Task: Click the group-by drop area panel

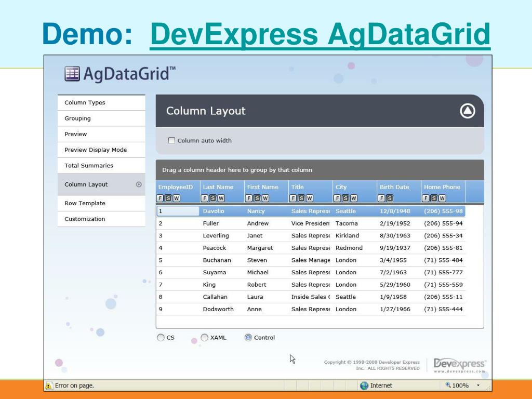Action: tap(320, 170)
